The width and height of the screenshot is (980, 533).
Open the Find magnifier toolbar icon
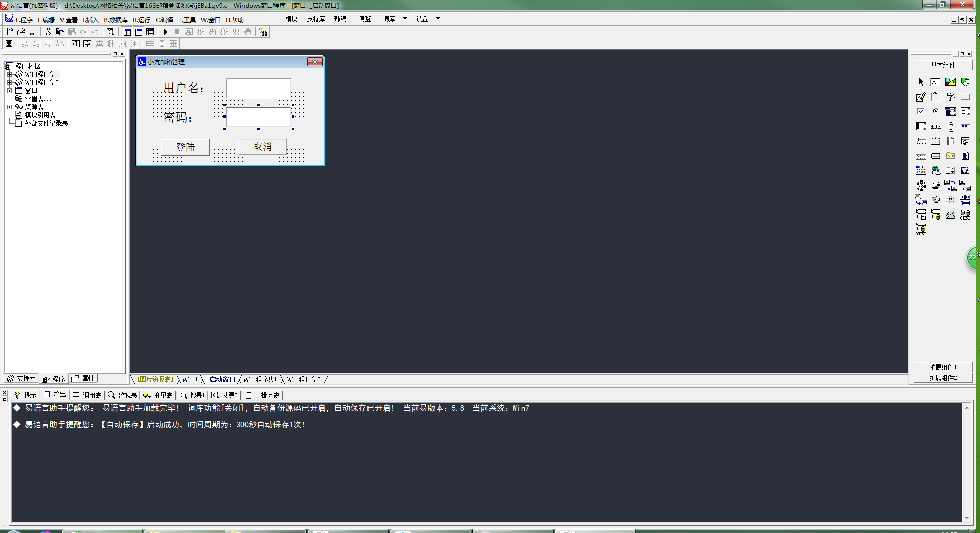pyautogui.click(x=110, y=32)
